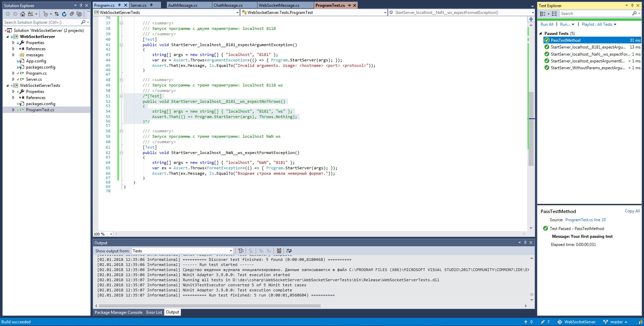Click the Solution Explorer search magnifier icon
The width and height of the screenshot is (644, 326).
[x=83, y=22]
